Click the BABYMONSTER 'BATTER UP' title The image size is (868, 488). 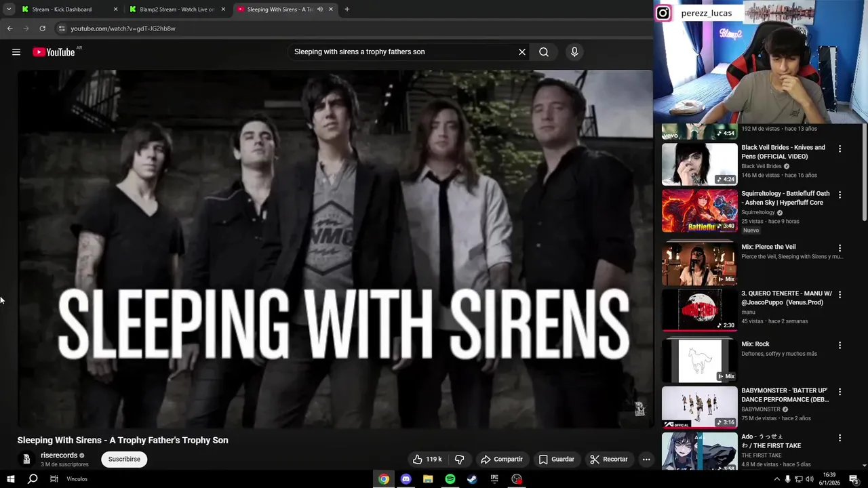pos(785,395)
